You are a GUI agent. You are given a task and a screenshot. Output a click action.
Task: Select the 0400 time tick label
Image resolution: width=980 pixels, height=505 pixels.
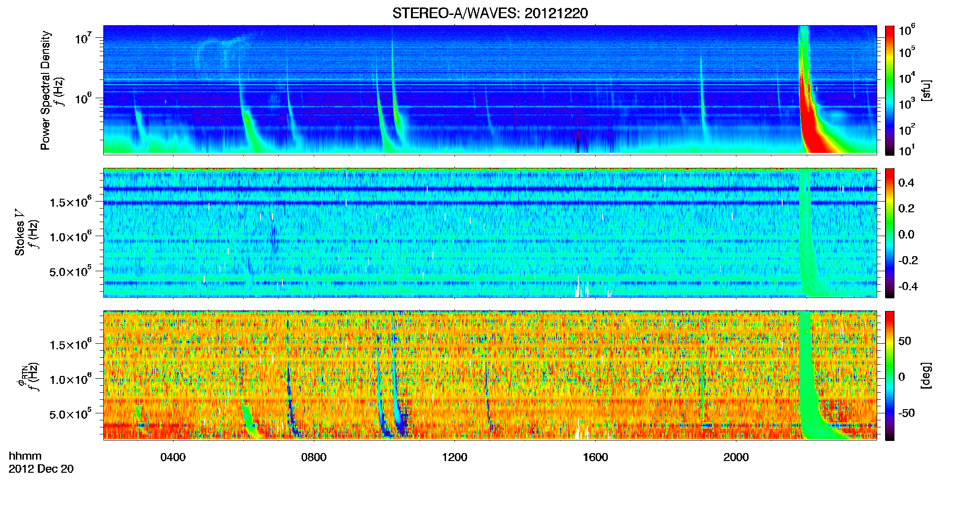173,457
